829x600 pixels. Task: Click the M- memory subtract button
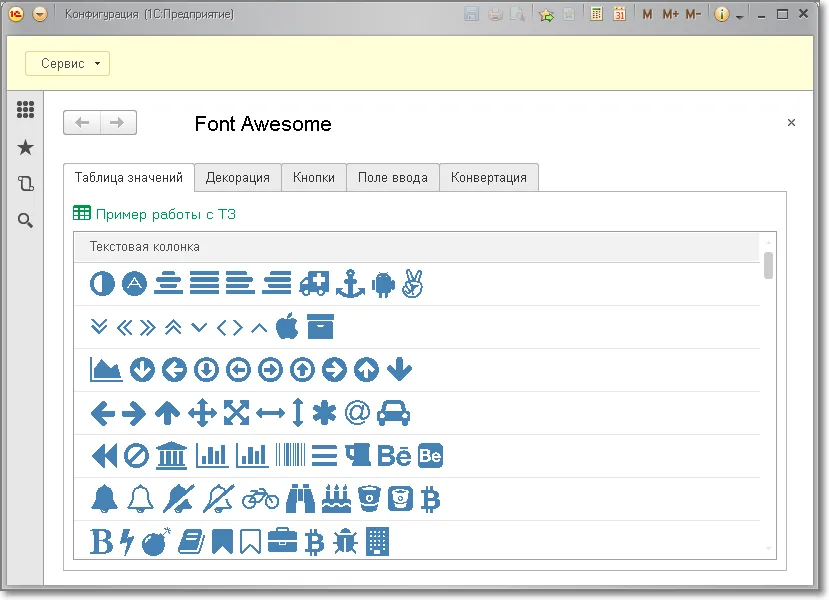tap(693, 14)
